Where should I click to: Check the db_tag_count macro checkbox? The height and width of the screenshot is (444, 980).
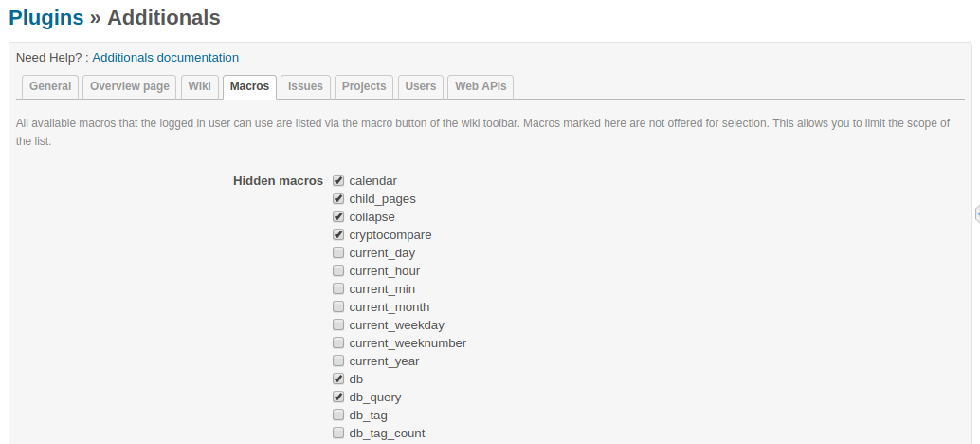click(338, 433)
